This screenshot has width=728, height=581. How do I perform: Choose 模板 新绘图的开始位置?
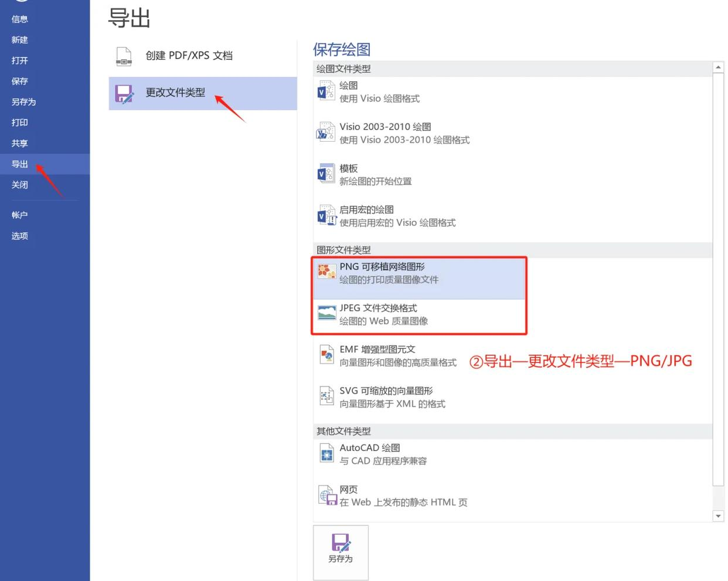click(x=513, y=175)
